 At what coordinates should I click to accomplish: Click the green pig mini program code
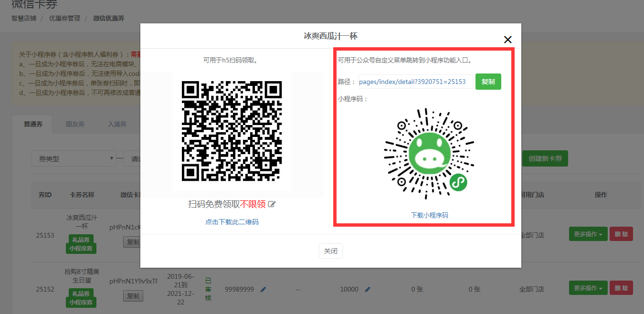click(x=429, y=153)
